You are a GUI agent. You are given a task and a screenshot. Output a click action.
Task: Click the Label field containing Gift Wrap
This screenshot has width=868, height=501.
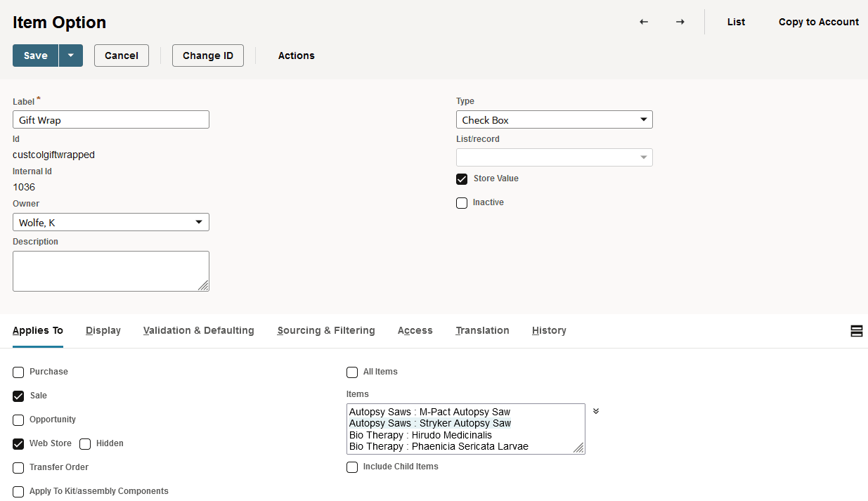click(x=111, y=119)
